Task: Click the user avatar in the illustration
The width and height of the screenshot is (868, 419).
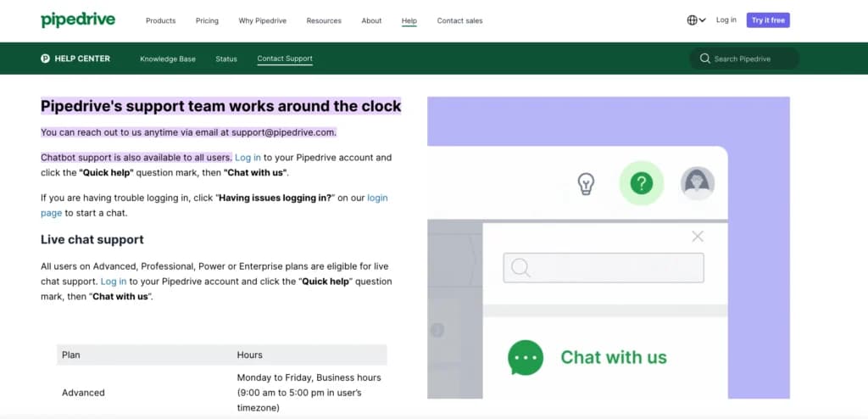Action: click(x=697, y=183)
